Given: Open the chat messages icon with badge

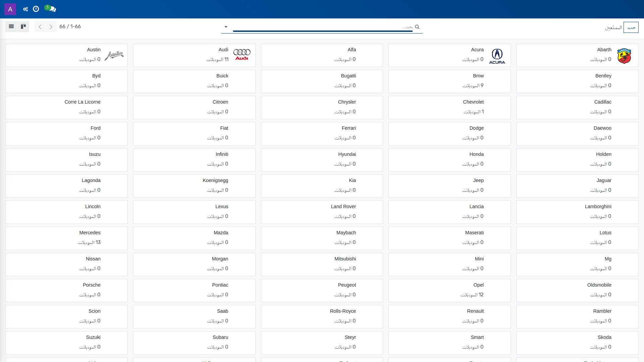Looking at the screenshot, I should [51, 9].
